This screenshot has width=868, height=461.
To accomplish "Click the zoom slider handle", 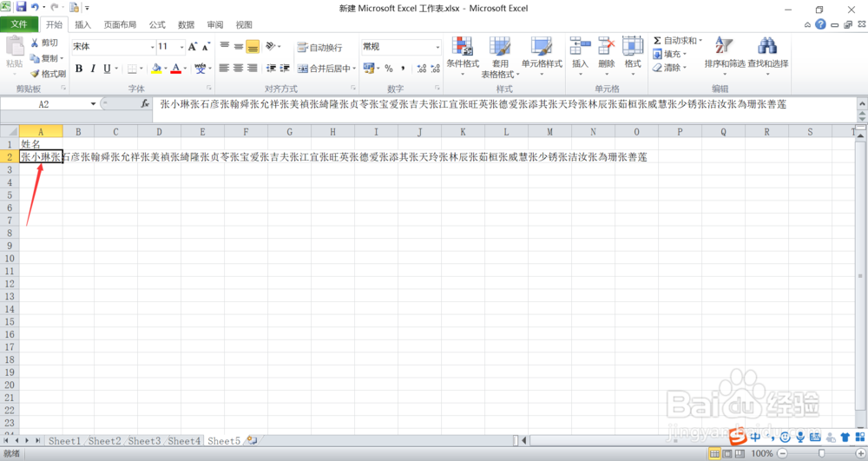I will (821, 454).
